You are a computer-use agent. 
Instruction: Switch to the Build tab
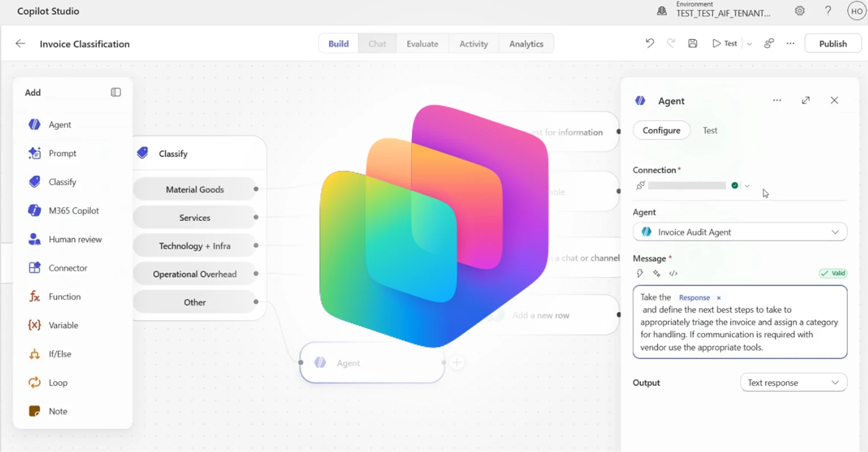[338, 43]
